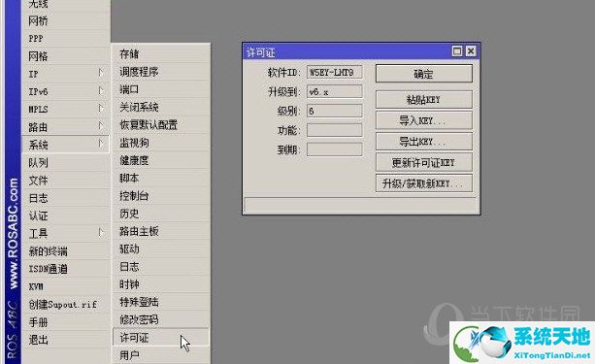Select 脚本 in the submenu
The width and height of the screenshot is (595, 364).
pyautogui.click(x=161, y=178)
